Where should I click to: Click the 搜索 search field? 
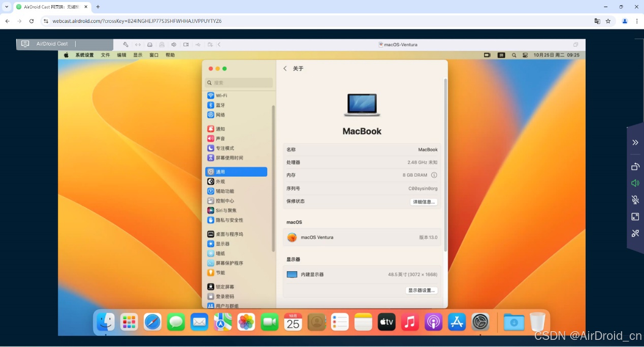239,83
